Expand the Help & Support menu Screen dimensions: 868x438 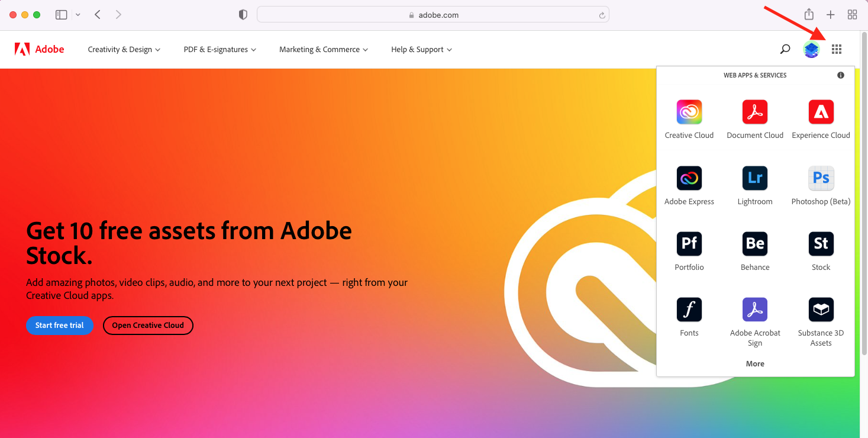(421, 50)
